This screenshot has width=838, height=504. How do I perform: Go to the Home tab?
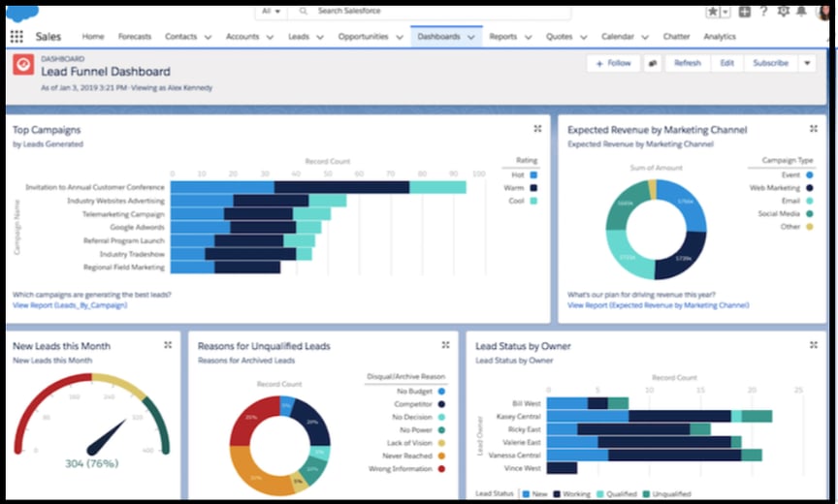pos(93,36)
